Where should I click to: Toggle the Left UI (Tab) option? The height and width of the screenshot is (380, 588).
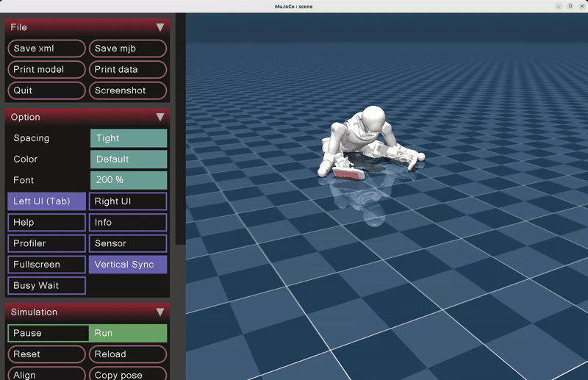coord(46,201)
